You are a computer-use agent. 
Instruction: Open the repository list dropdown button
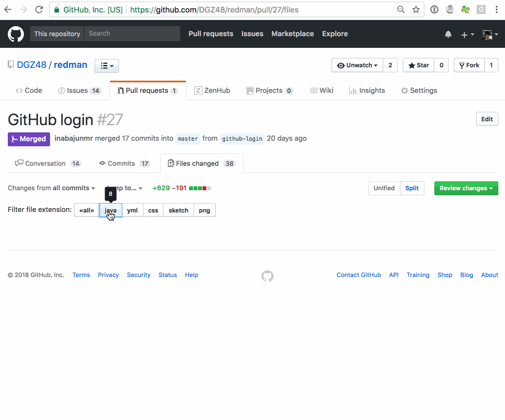[107, 66]
